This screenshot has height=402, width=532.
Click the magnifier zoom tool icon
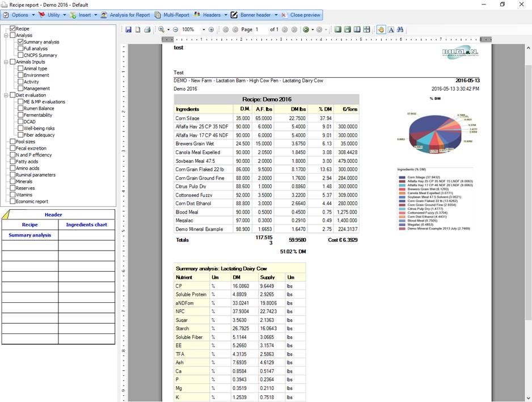click(x=162, y=29)
